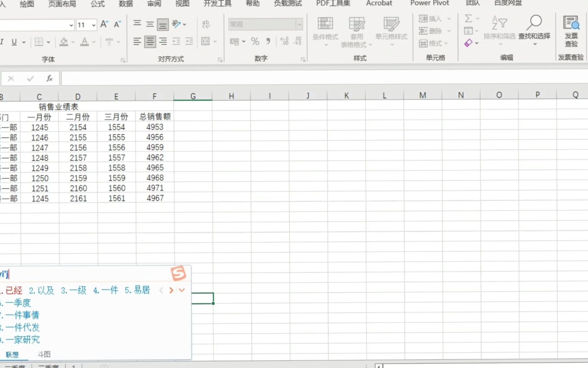The width and height of the screenshot is (588, 368).
Task: Toggle middle vertical alignment
Action: (150, 24)
